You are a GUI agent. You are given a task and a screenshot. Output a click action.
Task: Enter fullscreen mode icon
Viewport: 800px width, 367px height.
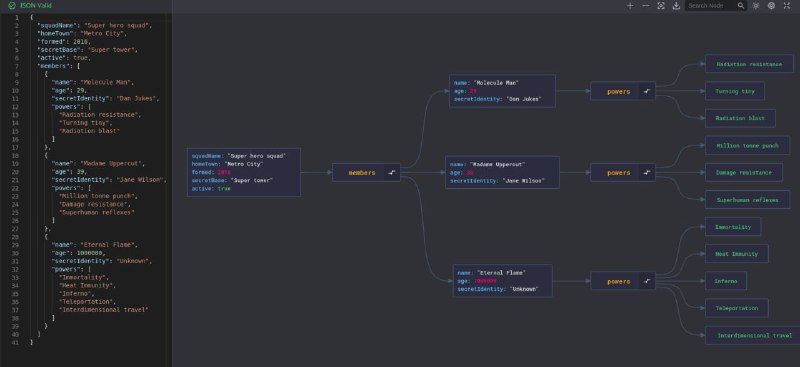[x=786, y=6]
